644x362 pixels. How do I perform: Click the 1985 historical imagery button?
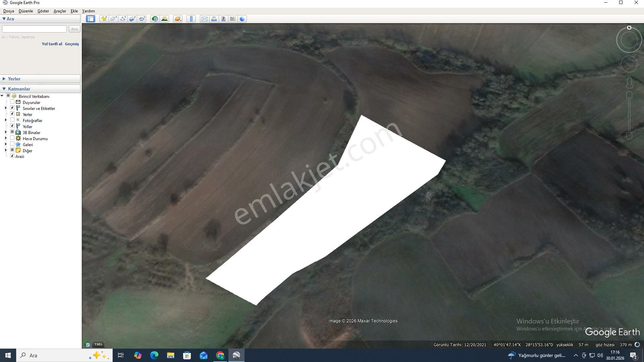(98, 344)
